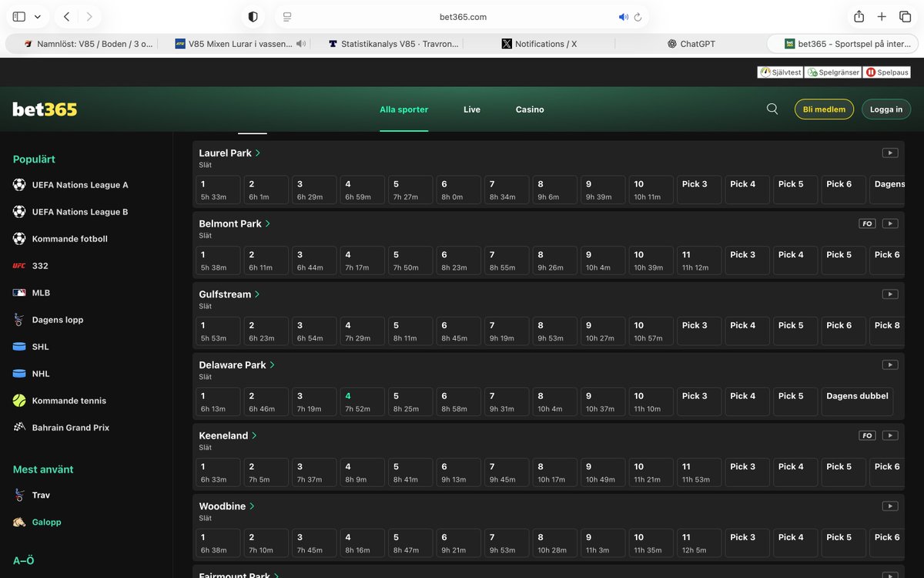Select Belmont Park race 11

click(699, 260)
